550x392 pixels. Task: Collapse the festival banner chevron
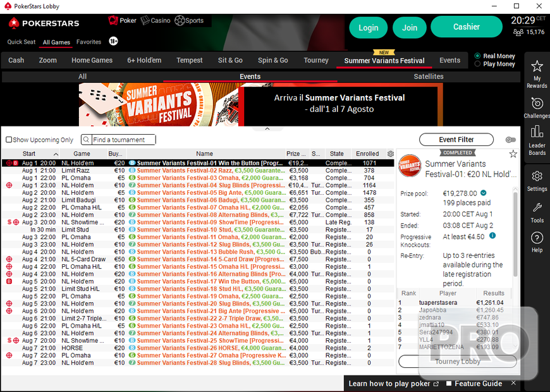[267, 129]
